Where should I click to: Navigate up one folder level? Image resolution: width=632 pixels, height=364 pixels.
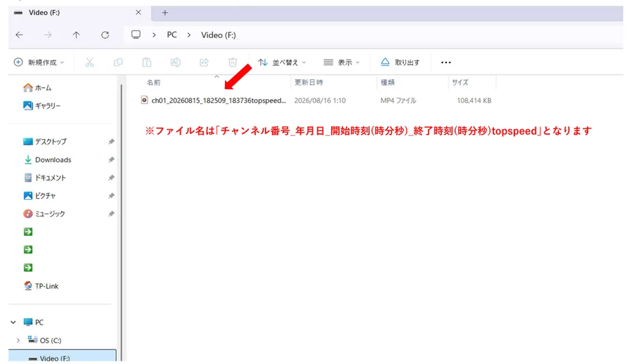tap(76, 35)
